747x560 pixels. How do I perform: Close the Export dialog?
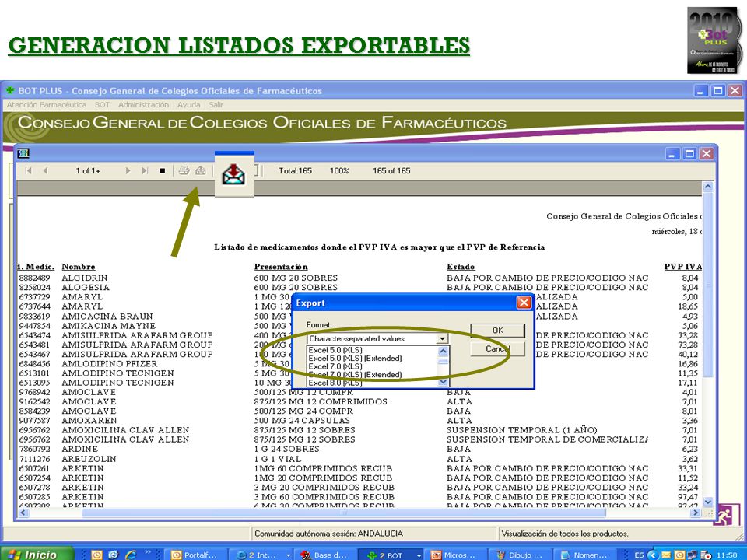[524, 303]
